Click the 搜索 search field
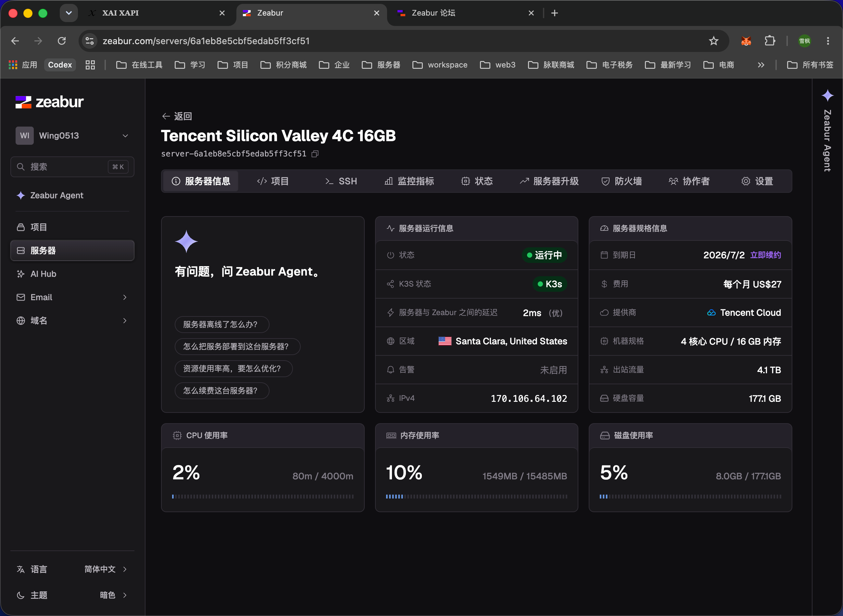This screenshot has width=843, height=616. coord(72,167)
